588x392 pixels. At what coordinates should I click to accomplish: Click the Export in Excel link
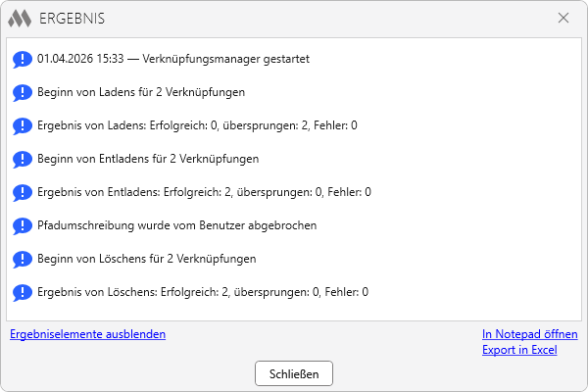pos(519,350)
